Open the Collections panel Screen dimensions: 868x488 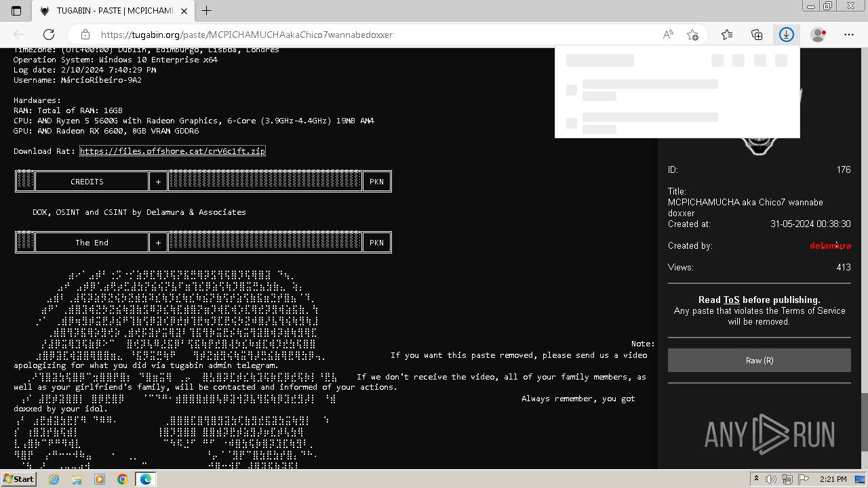[757, 35]
